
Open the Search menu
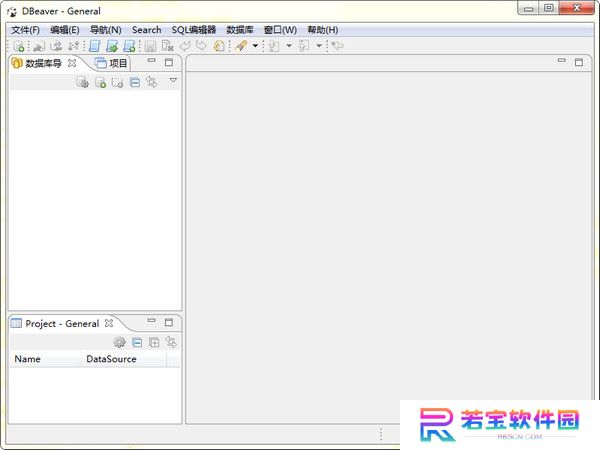point(147,30)
